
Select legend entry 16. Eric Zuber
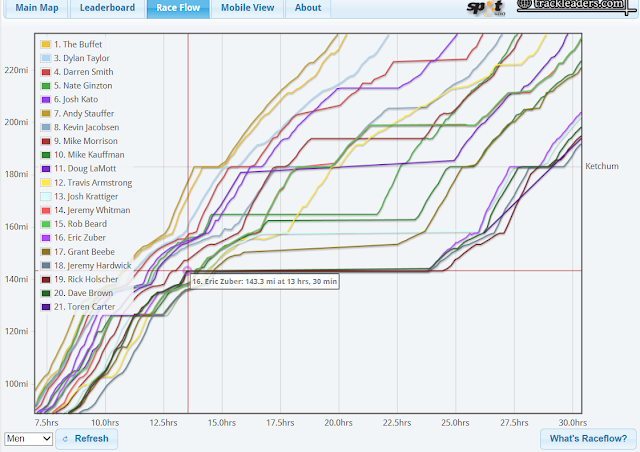(80, 238)
